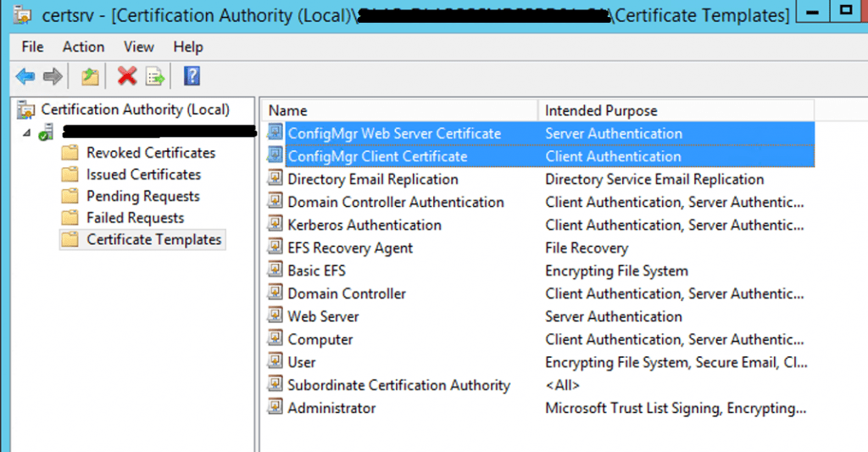This screenshot has width=868, height=452.
Task: Select Certificate Templates in the tree
Action: 154,239
